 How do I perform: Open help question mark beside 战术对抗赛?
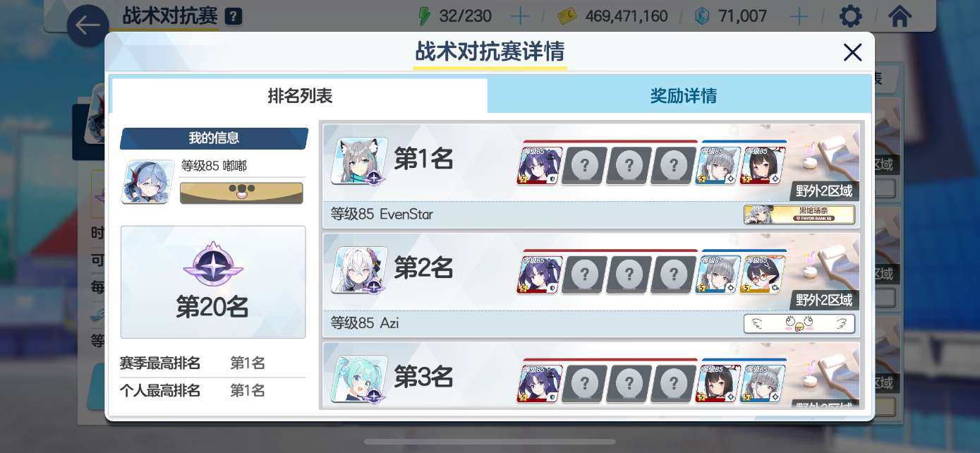click(233, 16)
